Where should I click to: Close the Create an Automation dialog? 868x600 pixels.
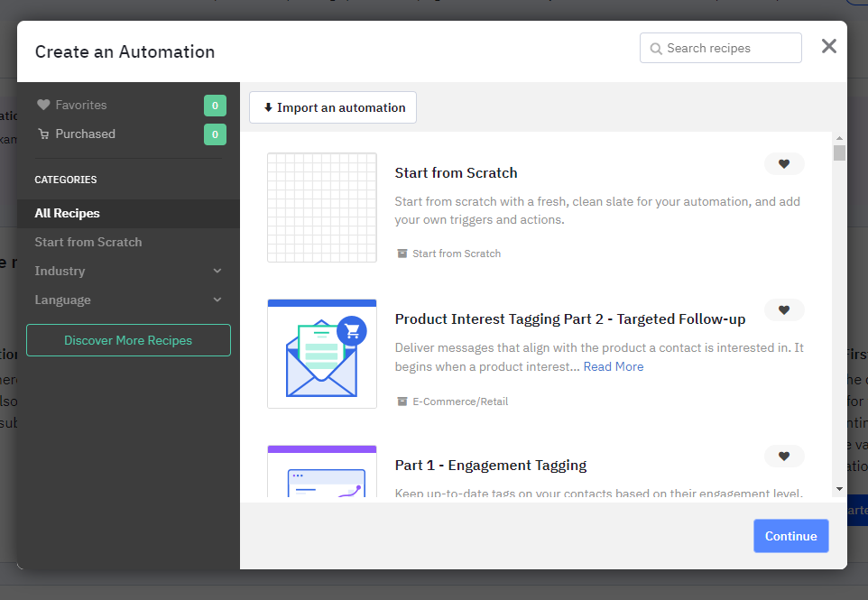click(x=828, y=47)
